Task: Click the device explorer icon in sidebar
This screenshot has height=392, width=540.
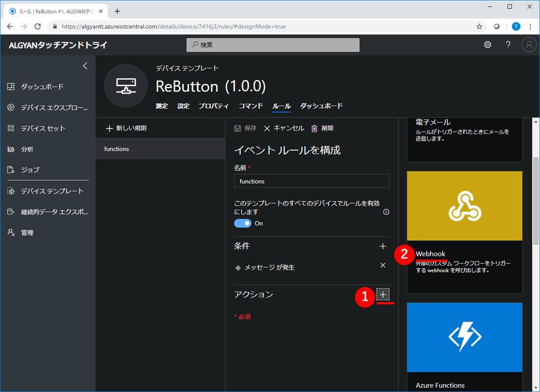Action: (x=11, y=107)
